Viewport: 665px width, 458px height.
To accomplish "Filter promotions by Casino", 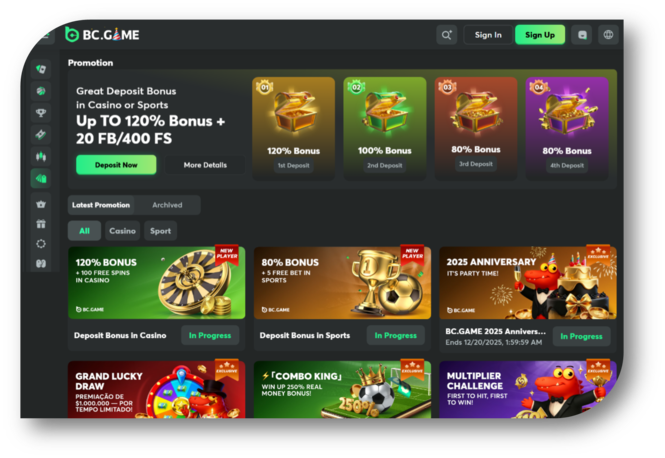I will click(122, 231).
